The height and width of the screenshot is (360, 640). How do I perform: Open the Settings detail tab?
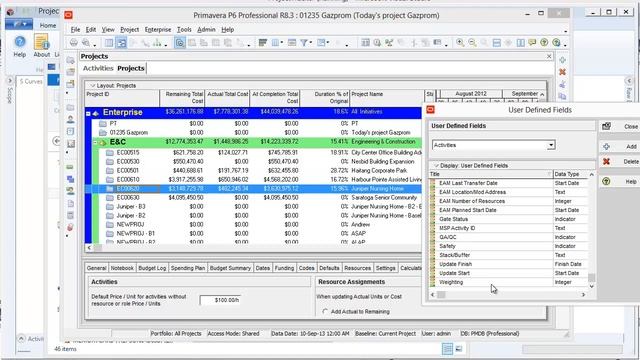[x=385, y=268]
